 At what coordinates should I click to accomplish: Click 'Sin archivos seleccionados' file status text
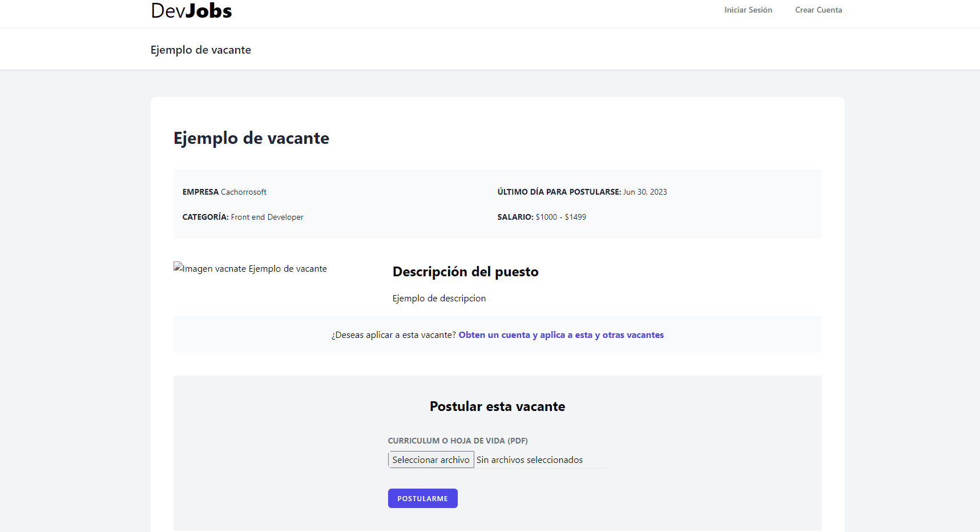coord(530,460)
